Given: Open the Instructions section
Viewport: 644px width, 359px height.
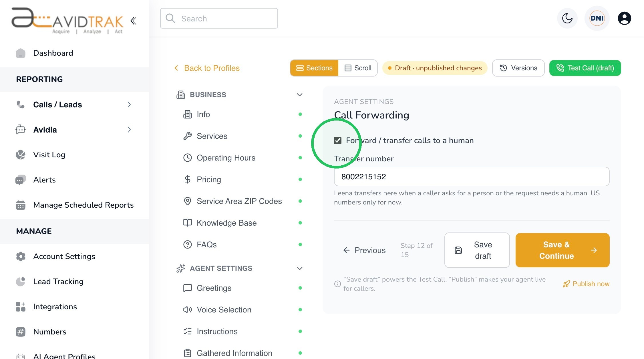Looking at the screenshot, I should click(243, 331).
